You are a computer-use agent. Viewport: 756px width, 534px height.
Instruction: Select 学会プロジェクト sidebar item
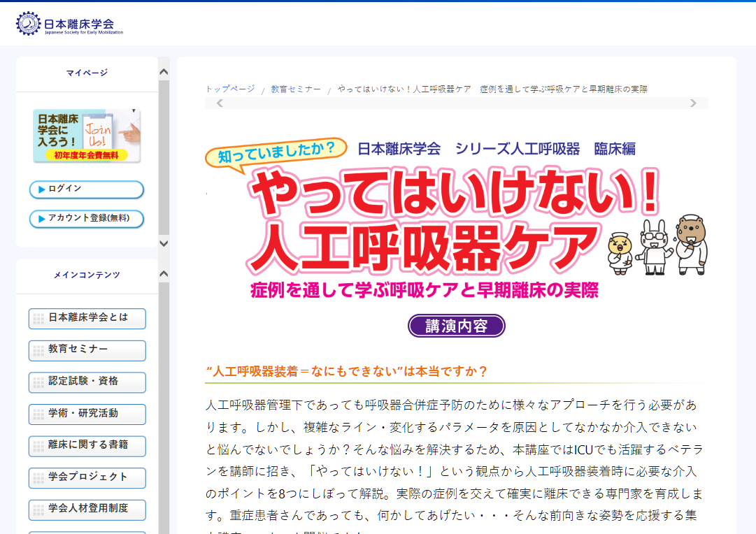click(x=87, y=477)
